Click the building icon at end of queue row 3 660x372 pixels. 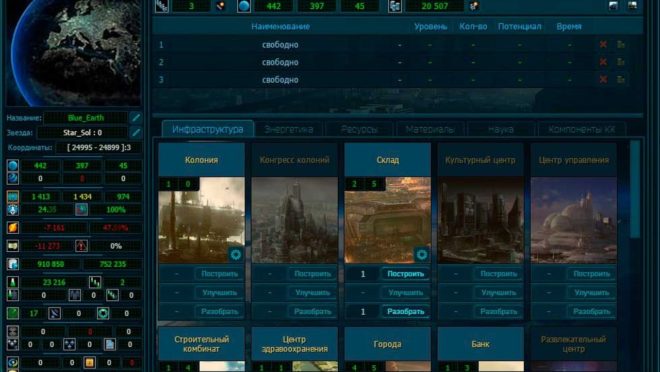(621, 80)
